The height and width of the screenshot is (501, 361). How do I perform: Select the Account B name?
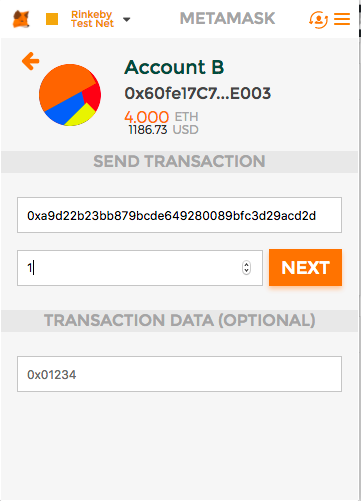coord(174,67)
